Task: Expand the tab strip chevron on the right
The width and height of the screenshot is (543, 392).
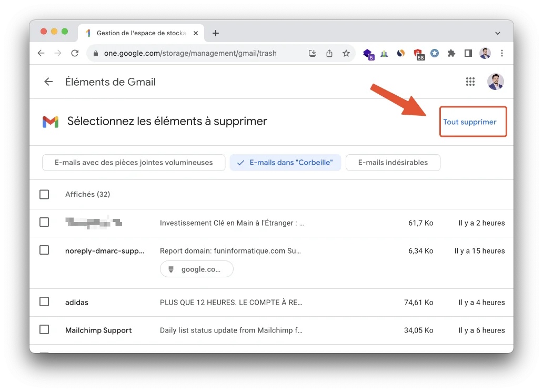Action: pos(498,33)
